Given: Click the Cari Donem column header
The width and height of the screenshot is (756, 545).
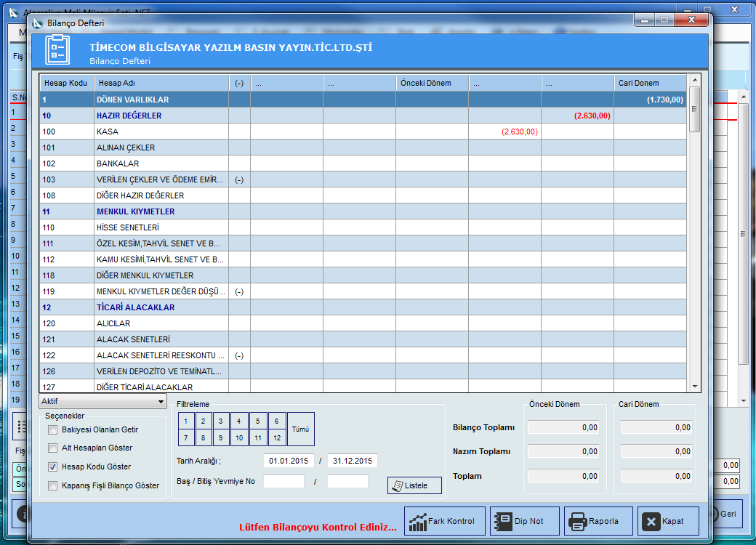Looking at the screenshot, I should [650, 83].
